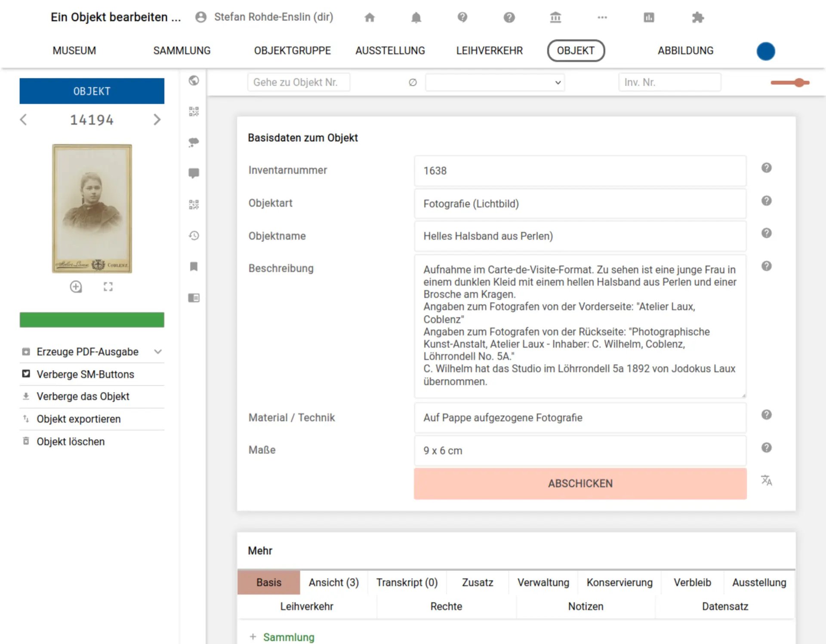Screen dimensions: 826x644
Task: Open help for Inventarnummer field
Action: coord(766,168)
